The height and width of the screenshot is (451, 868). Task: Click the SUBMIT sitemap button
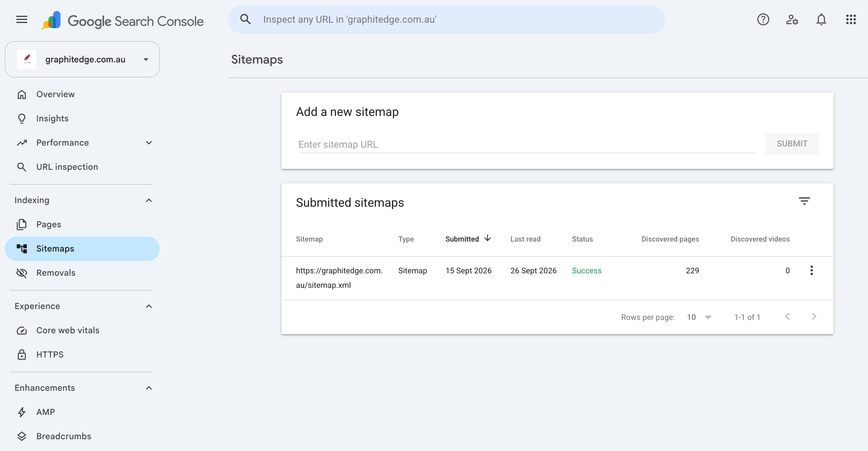tap(792, 143)
